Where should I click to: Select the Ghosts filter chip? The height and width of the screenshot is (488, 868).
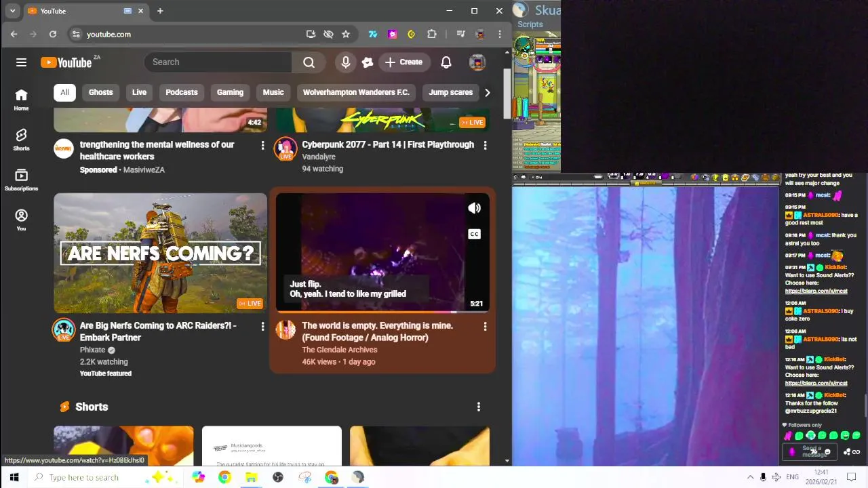tap(100, 92)
